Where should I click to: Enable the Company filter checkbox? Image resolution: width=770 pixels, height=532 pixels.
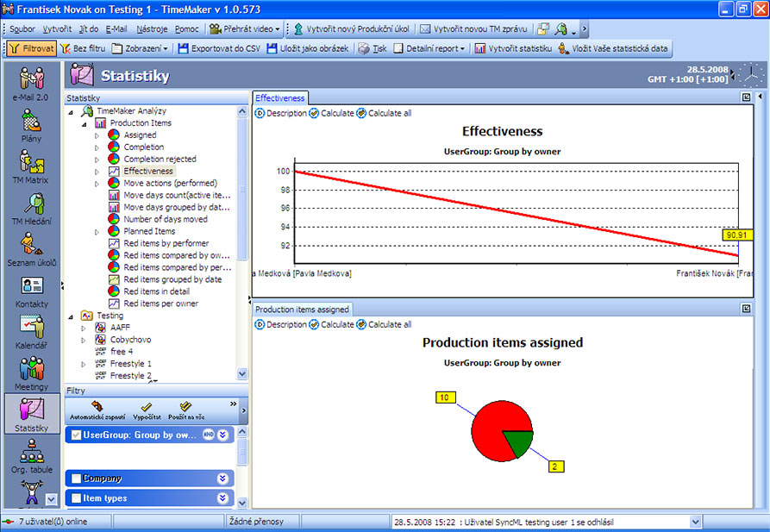point(76,479)
